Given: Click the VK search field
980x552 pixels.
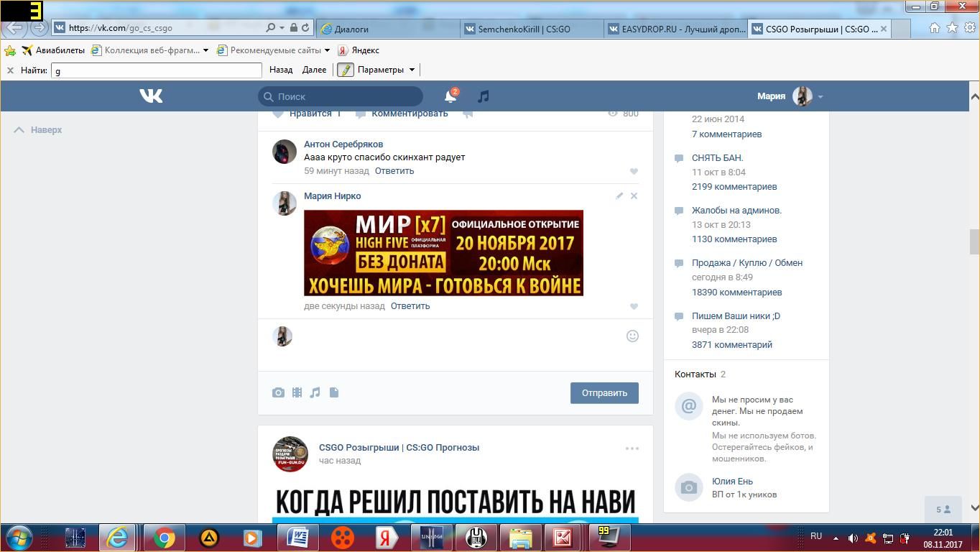Looking at the screenshot, I should (x=341, y=96).
